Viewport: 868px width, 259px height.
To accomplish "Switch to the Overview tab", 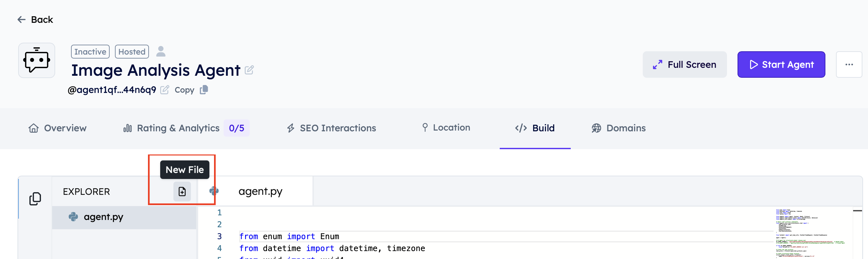I will [x=57, y=128].
